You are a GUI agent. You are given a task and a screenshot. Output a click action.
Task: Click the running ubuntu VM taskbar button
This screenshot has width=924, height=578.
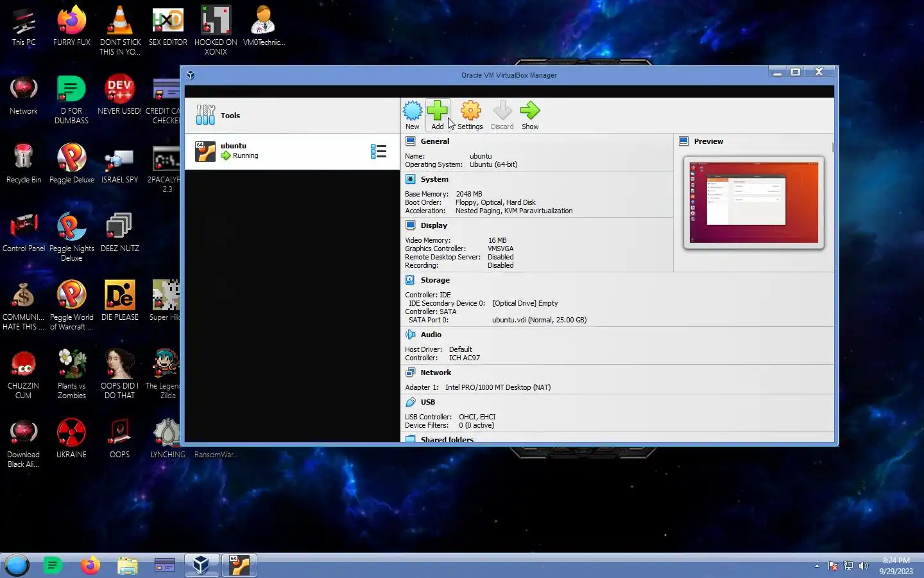(x=239, y=565)
